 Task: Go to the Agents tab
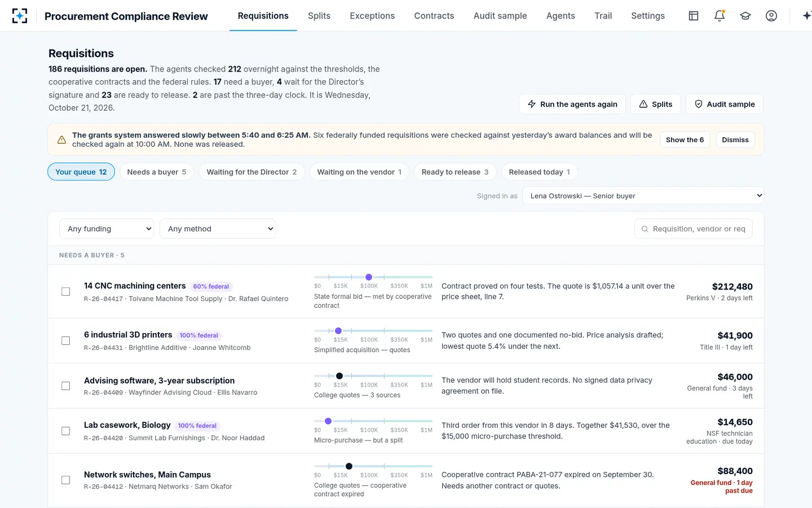(x=561, y=16)
